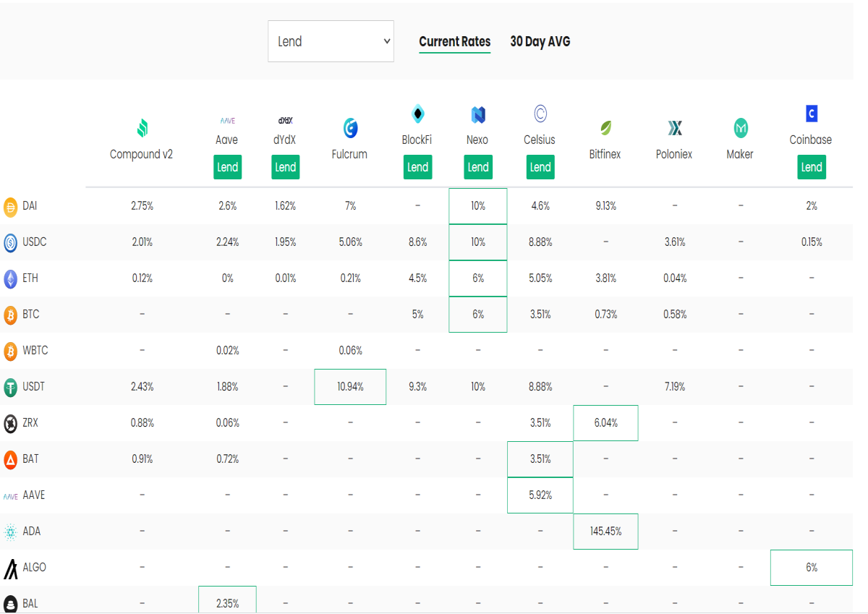Open the Lend dropdown selector
The height and width of the screenshot is (614, 868).
331,41
